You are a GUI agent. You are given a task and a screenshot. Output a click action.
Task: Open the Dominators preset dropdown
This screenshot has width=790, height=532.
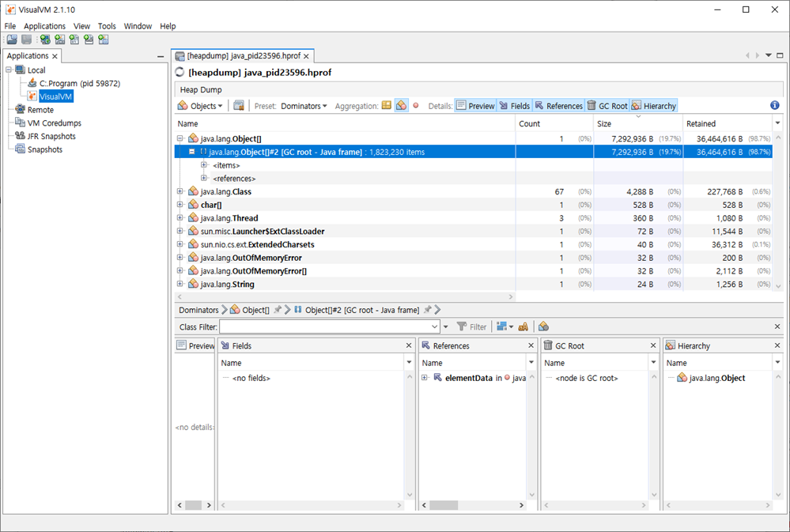(304, 106)
